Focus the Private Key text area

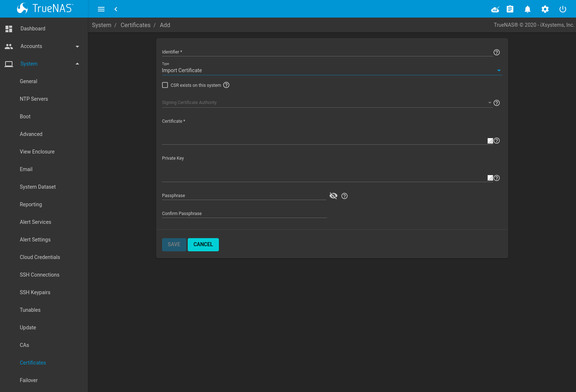click(327, 171)
